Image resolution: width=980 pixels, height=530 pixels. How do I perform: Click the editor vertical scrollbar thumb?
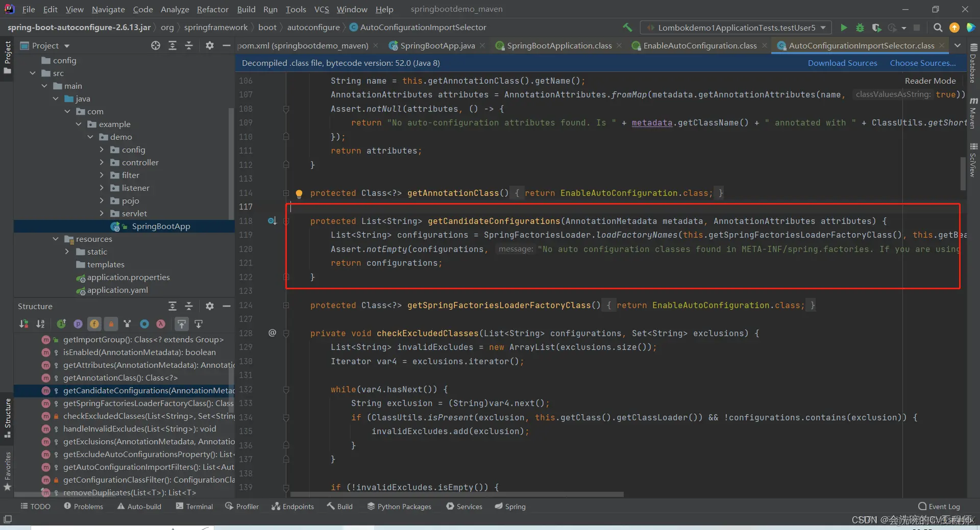963,173
